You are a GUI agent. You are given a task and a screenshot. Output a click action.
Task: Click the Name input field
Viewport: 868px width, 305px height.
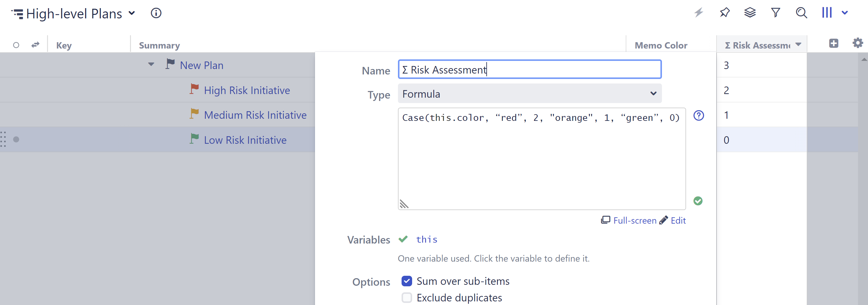(529, 70)
